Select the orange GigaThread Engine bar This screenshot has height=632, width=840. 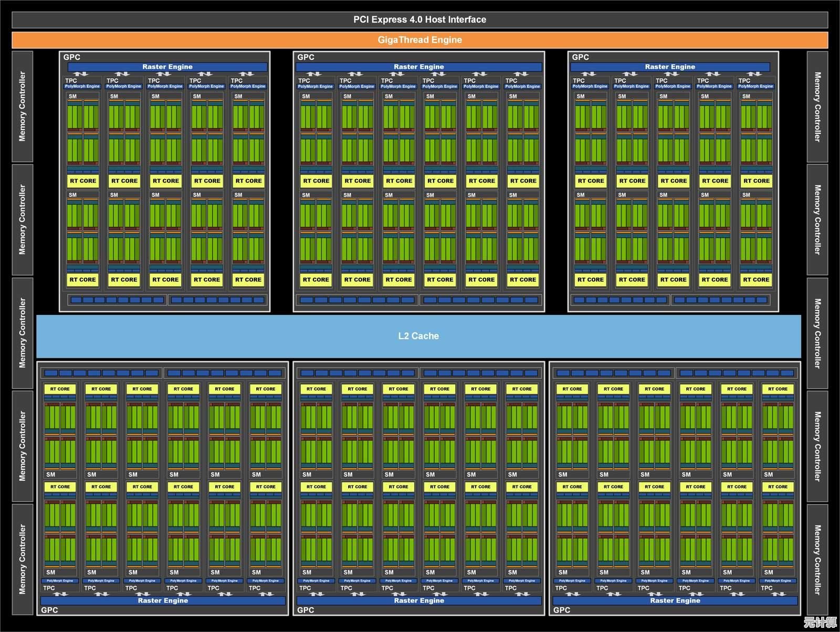coord(419,40)
